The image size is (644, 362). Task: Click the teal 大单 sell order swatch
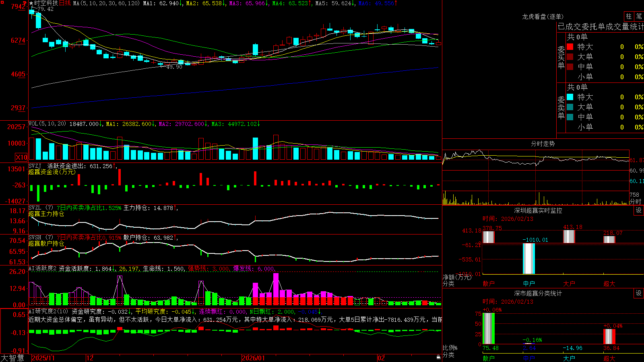pos(570,107)
